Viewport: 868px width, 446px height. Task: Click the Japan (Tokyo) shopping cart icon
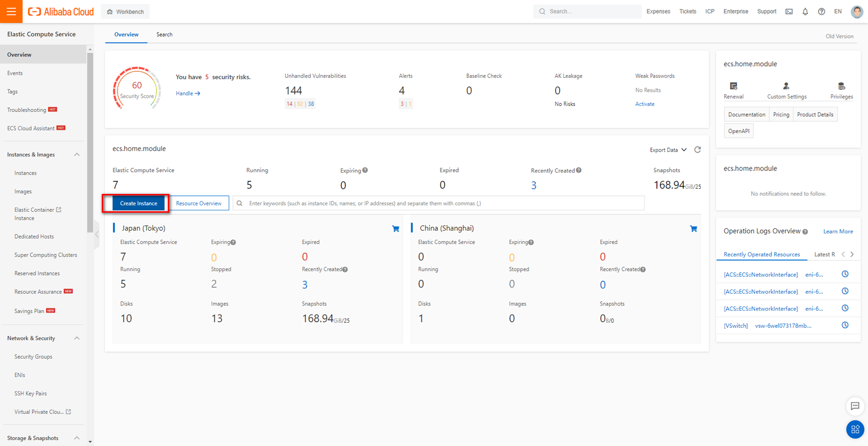pyautogui.click(x=395, y=229)
